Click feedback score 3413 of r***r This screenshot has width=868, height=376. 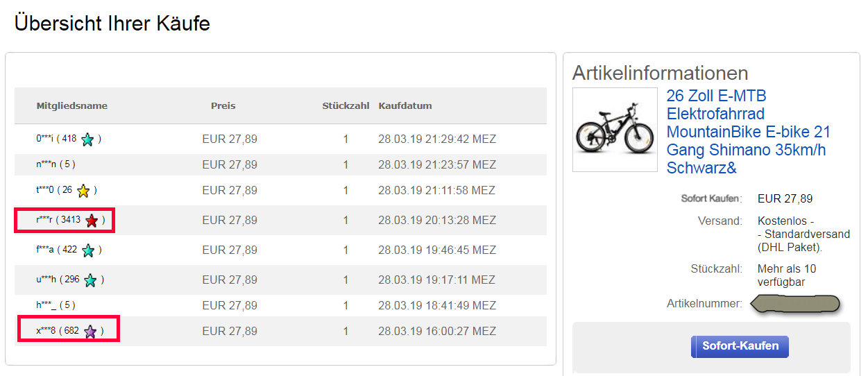tap(71, 221)
